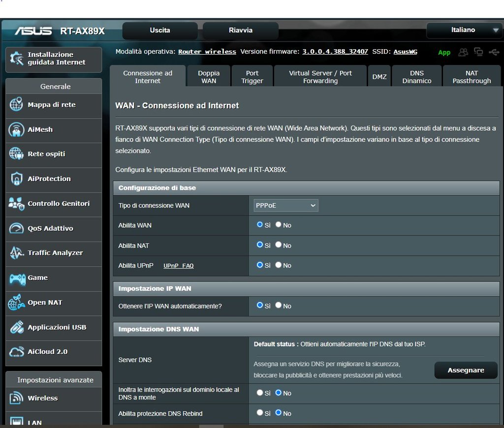This screenshot has width=504, height=428.
Task: Open the UPnP FAQ link
Action: click(178, 266)
